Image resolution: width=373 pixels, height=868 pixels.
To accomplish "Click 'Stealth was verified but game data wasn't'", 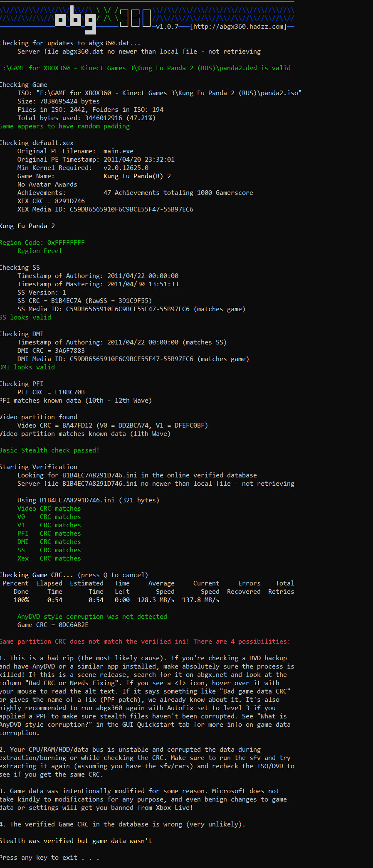I will pos(76,841).
